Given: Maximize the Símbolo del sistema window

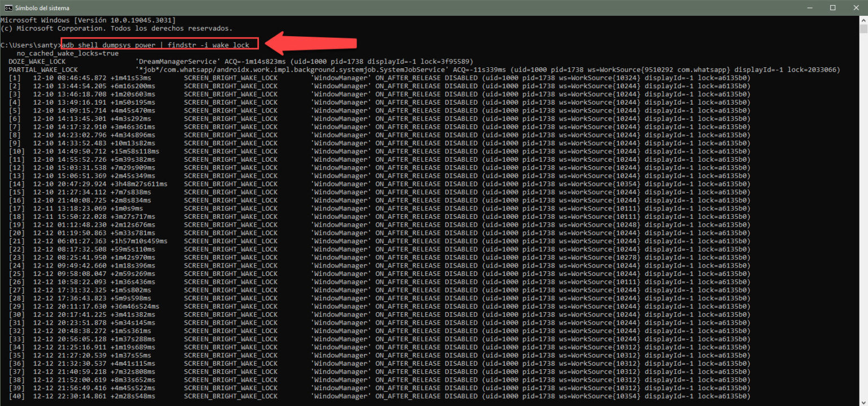Looking at the screenshot, I should (x=832, y=8).
